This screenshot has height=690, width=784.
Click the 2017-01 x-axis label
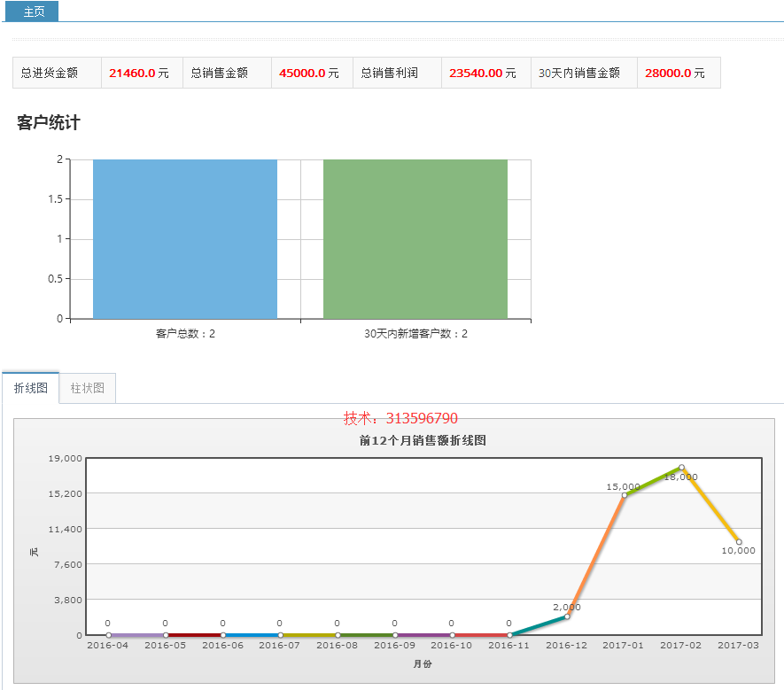click(x=623, y=646)
